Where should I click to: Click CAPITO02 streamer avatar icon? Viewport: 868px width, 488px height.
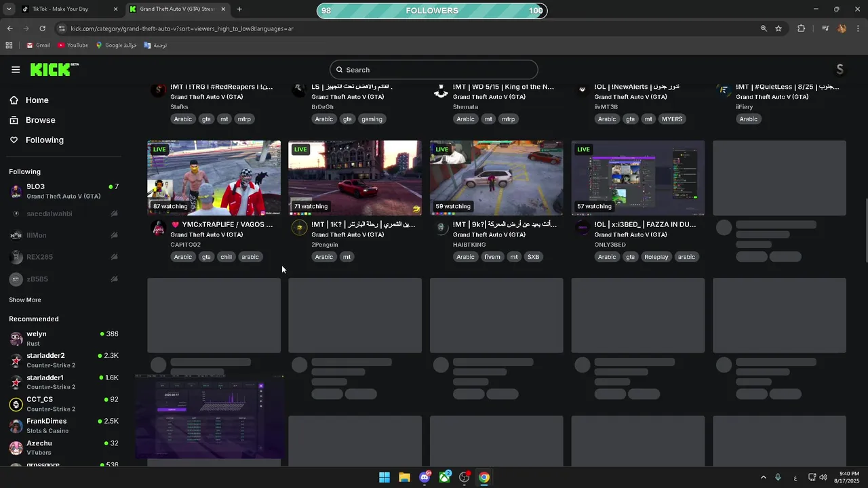[158, 228]
